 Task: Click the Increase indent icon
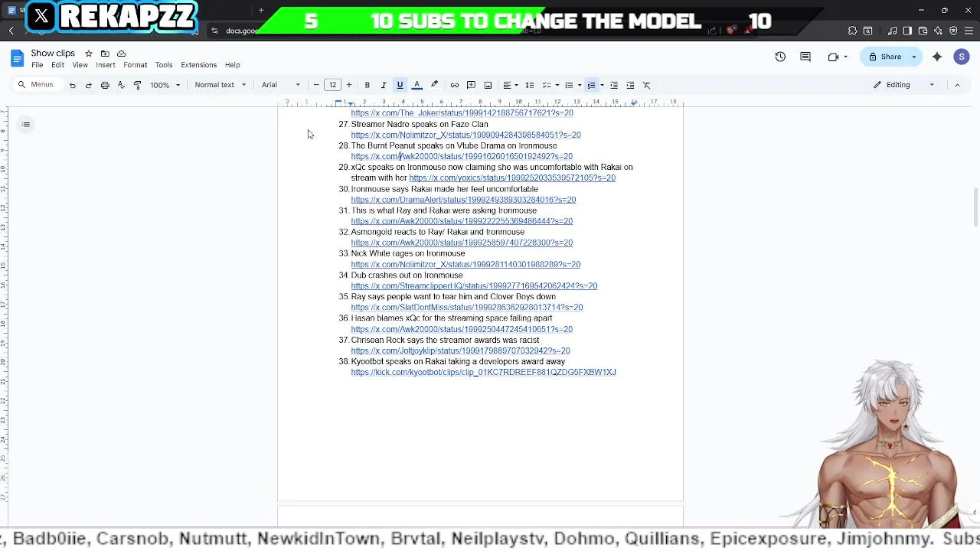(x=630, y=85)
